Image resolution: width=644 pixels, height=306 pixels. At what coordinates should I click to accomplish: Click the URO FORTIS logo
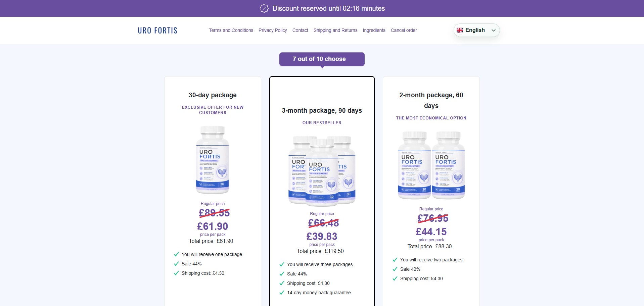[157, 31]
